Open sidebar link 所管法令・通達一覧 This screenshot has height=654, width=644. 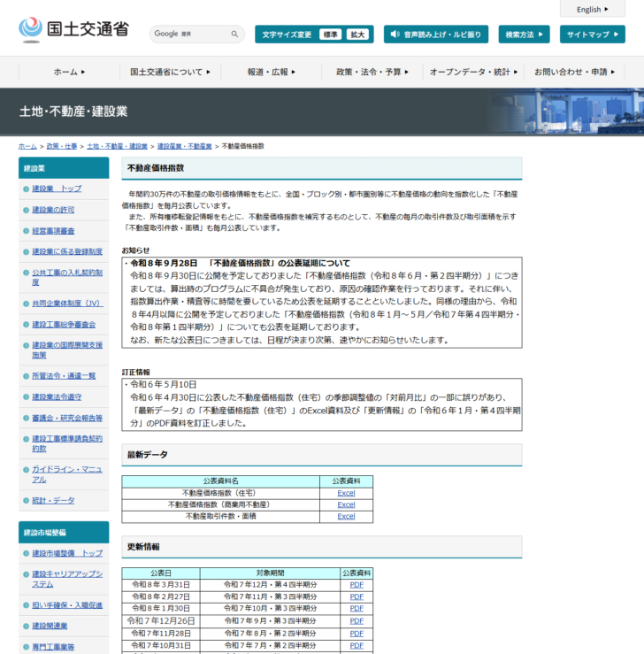pos(64,376)
